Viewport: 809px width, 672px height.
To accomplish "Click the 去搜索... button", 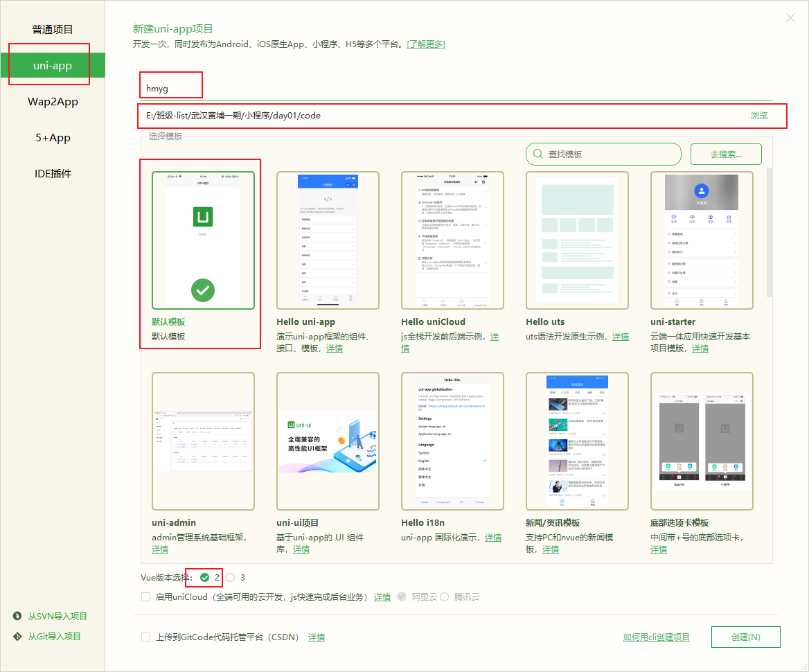I will tap(726, 154).
